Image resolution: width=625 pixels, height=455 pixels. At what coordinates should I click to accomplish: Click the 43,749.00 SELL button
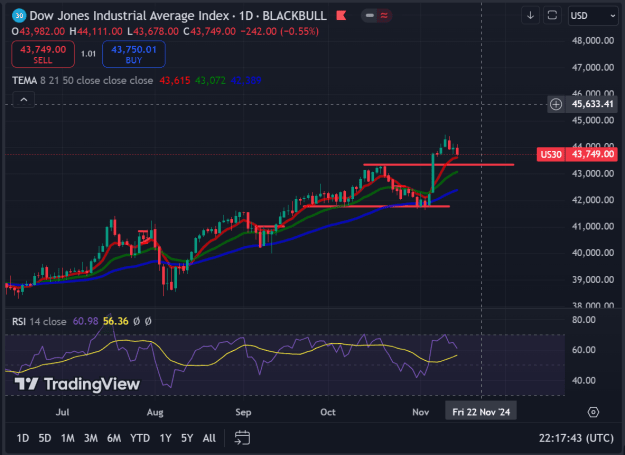pyautogui.click(x=43, y=54)
